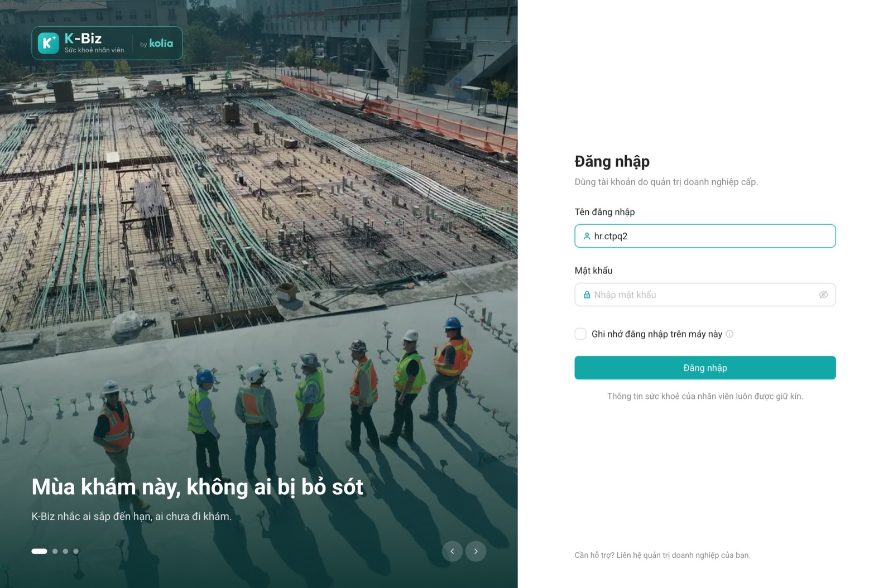This screenshot has height=588, width=893.
Task: Select the first carousel indicator pill
Action: (x=39, y=551)
